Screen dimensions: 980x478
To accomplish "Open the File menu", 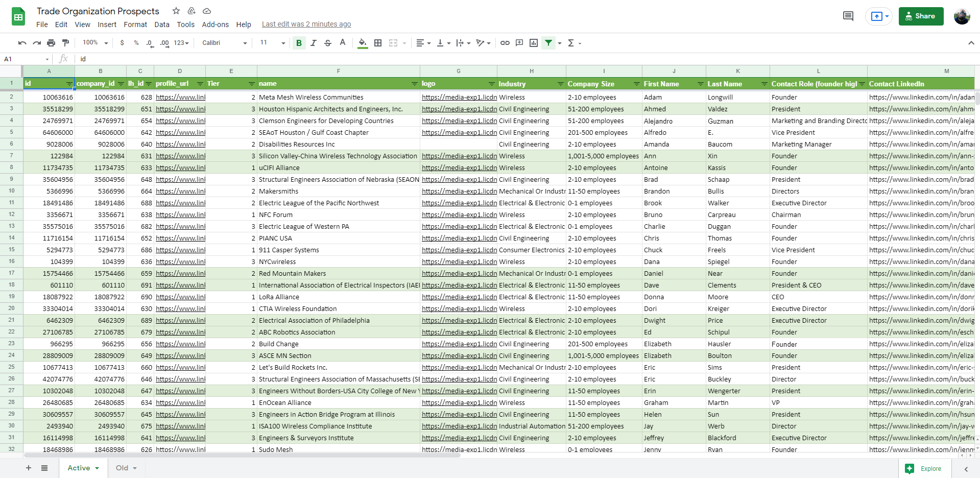I will click(x=42, y=25).
